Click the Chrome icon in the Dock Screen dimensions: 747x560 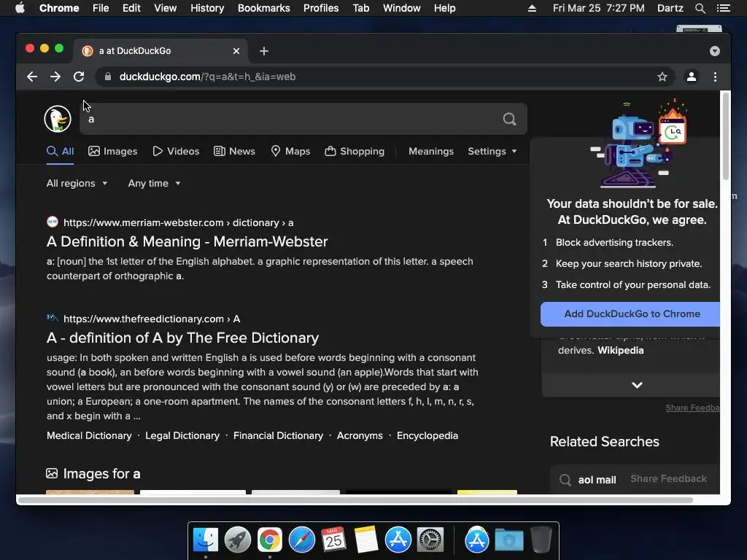click(x=270, y=540)
